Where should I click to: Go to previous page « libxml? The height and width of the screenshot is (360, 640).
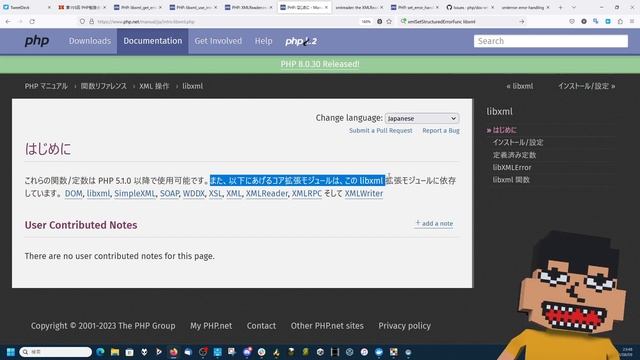pos(520,86)
